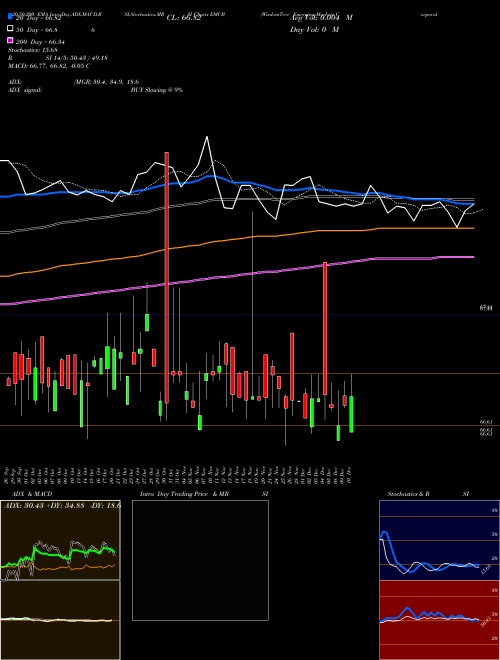Screen dimensions: 500x660
Task: Click the 'Intra Day Trading Price & MR SI' title
Action: pos(204,494)
